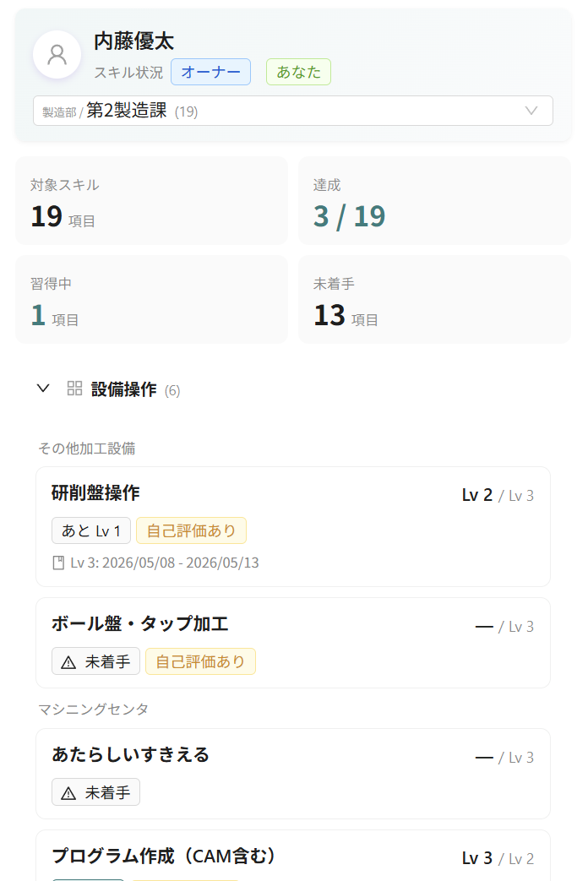Click the grid icon beside 設備操作
The image size is (588, 881).
click(74, 389)
